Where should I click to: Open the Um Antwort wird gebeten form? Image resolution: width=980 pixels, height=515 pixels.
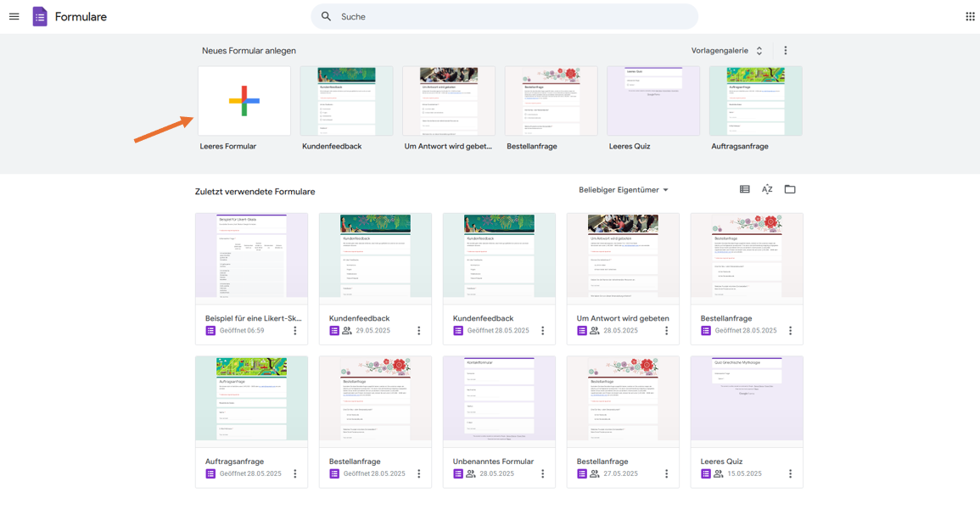(x=623, y=279)
